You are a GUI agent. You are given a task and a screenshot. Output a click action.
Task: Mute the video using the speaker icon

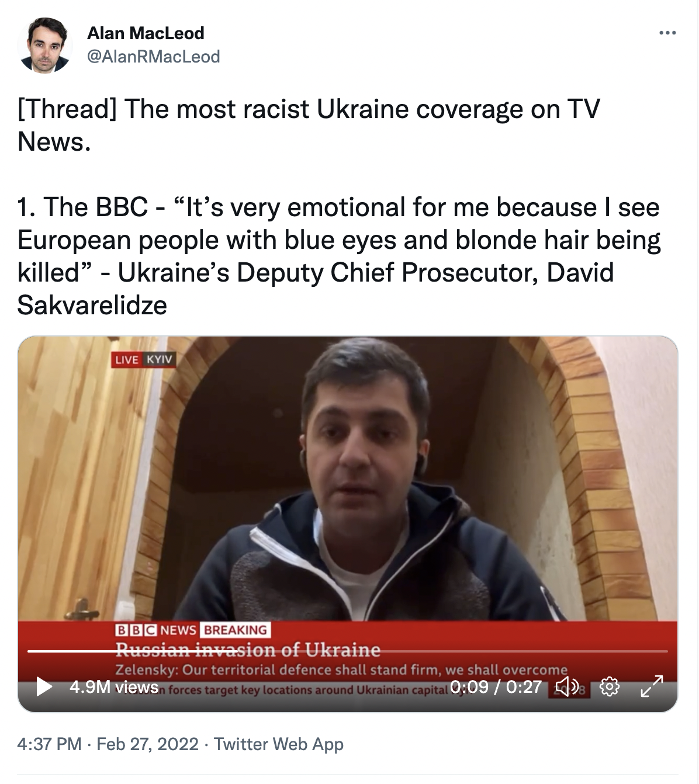coord(567,686)
